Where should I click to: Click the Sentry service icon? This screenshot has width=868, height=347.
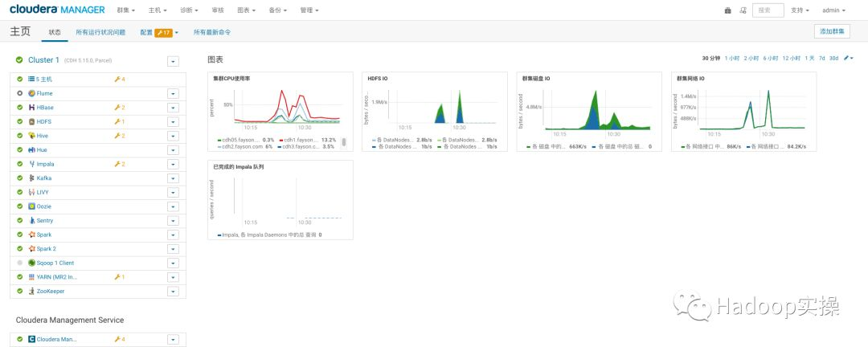(32, 220)
